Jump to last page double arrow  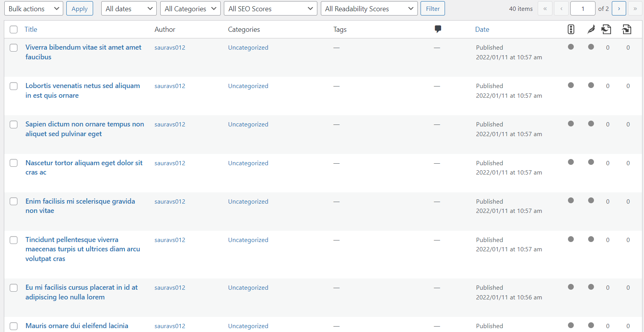[x=635, y=9]
